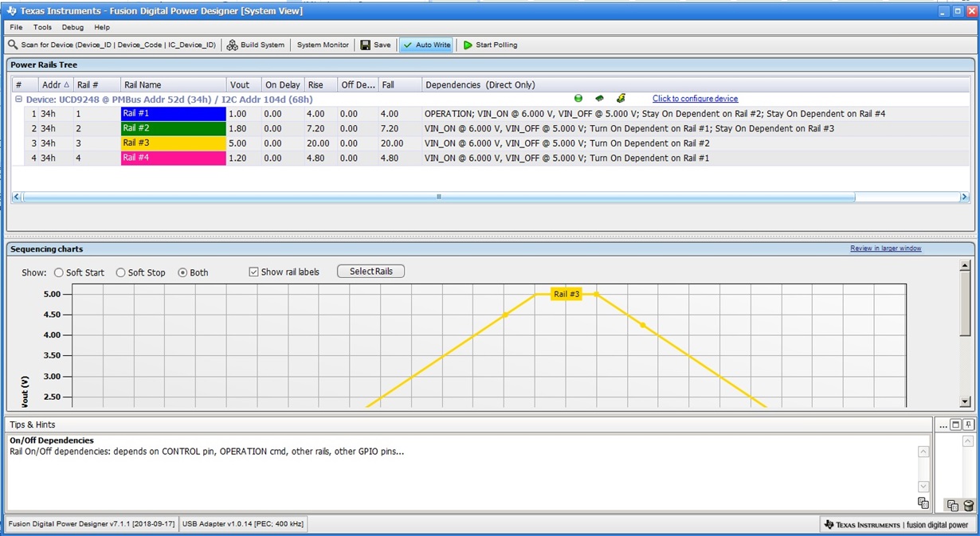Click the ellipsis button above the log panel
Screen dimensions: 980x536
943,424
